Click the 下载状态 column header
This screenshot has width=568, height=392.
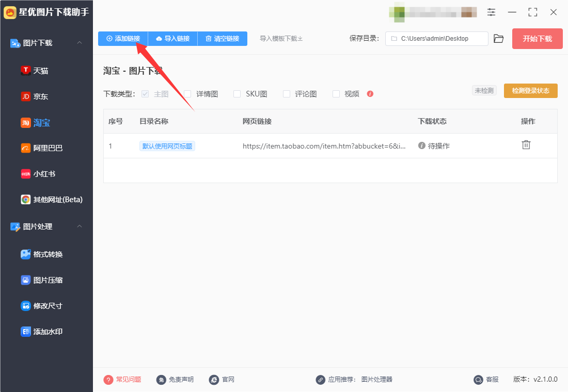point(432,121)
